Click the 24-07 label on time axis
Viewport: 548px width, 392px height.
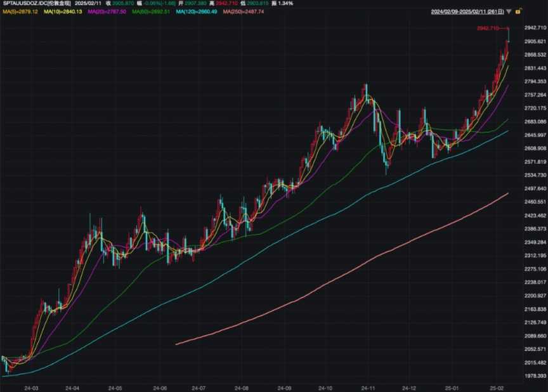coord(199,387)
